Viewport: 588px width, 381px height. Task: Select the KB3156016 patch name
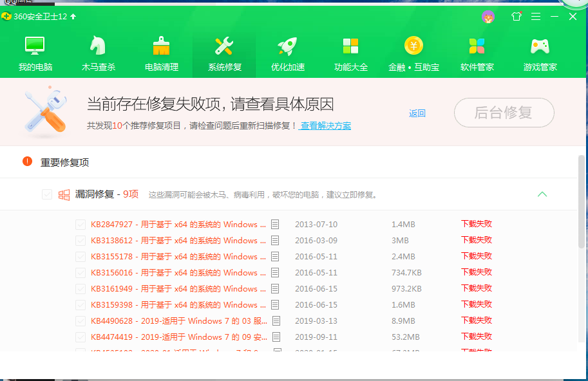(178, 273)
